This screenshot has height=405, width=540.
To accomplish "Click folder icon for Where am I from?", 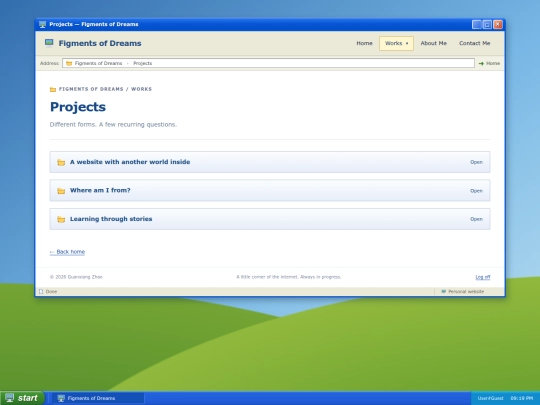I will (61, 191).
